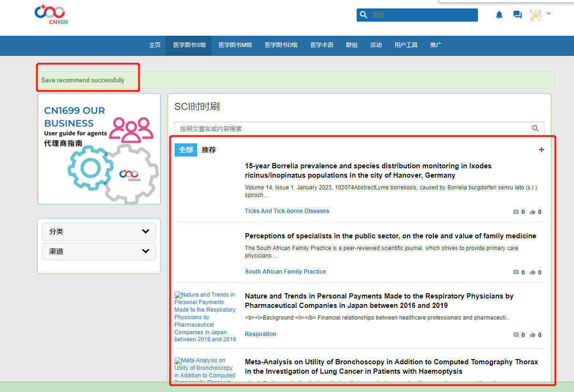Open South African Family Practice journal link

[x=286, y=272]
